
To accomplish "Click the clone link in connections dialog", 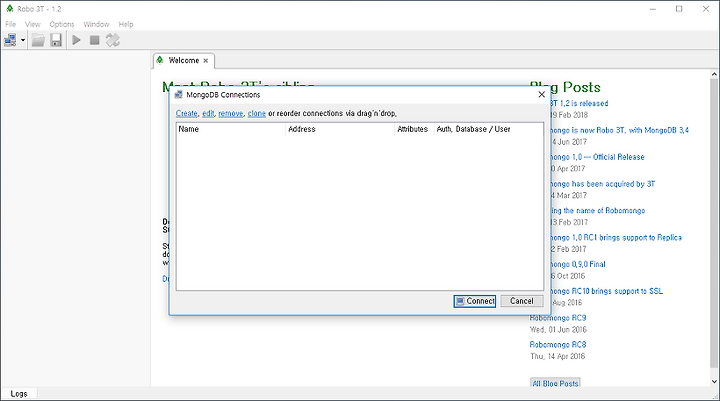I will point(257,113).
